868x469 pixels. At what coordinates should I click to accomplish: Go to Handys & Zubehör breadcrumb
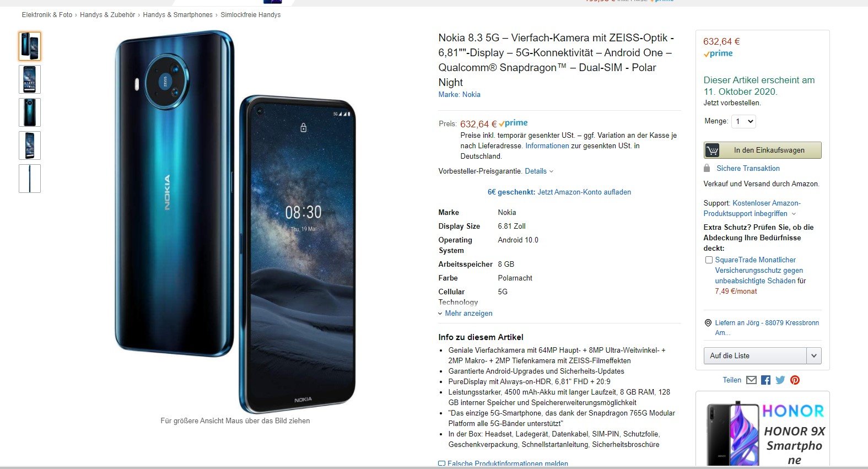coord(107,15)
